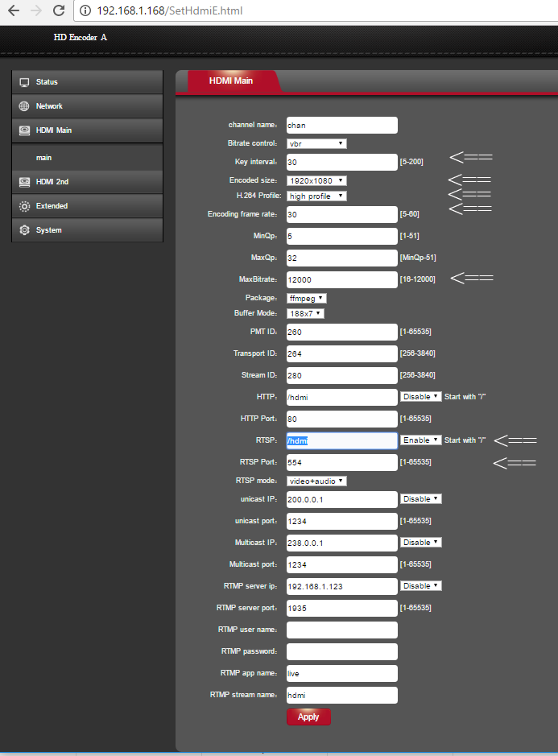Open the Multicast IP Disable dropdown

pyautogui.click(x=421, y=543)
